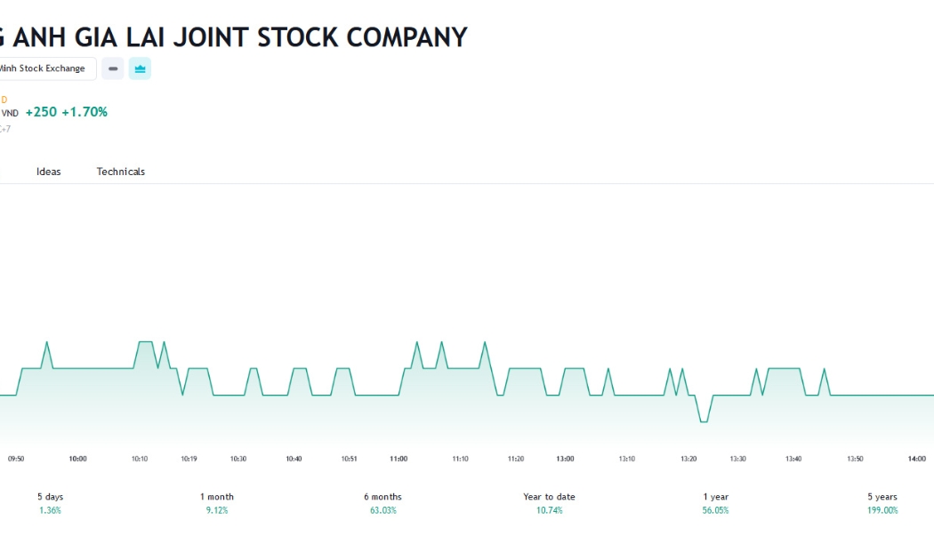
Task: Click the gray minus badge icon
Action: click(x=113, y=68)
